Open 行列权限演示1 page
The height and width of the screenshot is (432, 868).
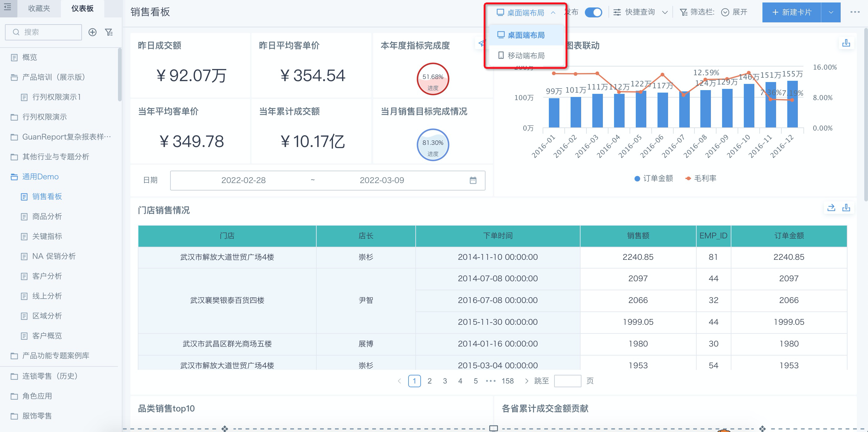tap(56, 97)
